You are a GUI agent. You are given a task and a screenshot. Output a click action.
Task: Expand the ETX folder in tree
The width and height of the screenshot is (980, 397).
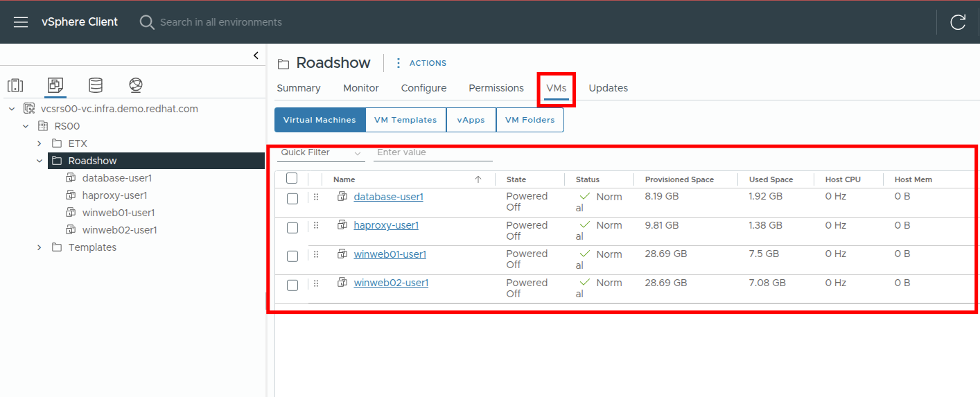[x=40, y=143]
